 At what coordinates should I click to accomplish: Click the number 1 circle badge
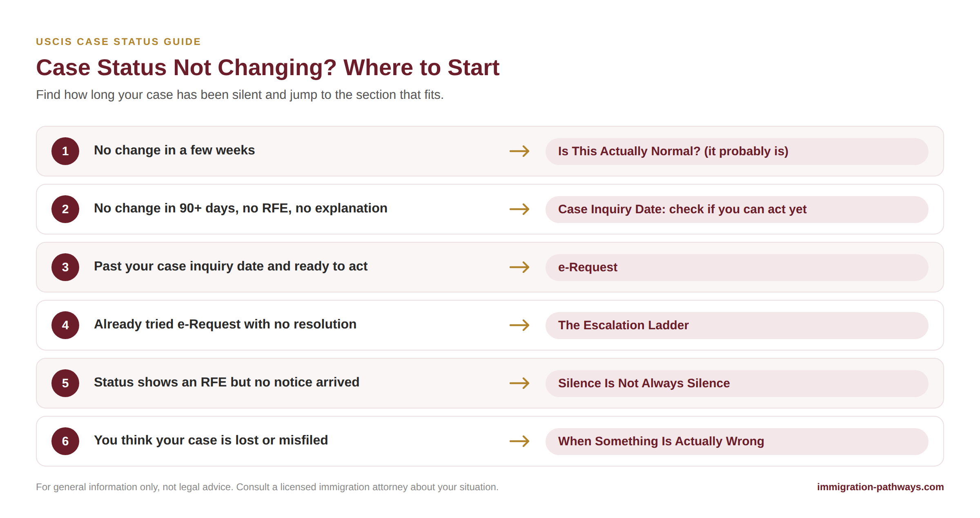pyautogui.click(x=65, y=151)
